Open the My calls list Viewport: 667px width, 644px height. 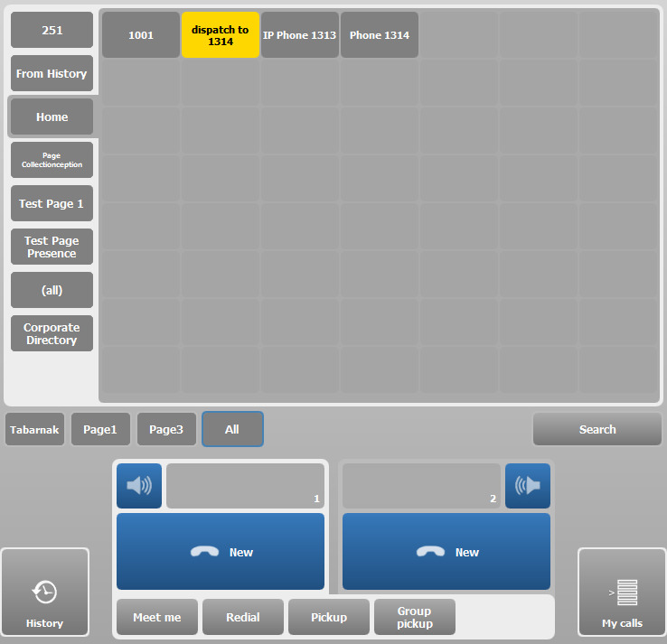tap(622, 592)
